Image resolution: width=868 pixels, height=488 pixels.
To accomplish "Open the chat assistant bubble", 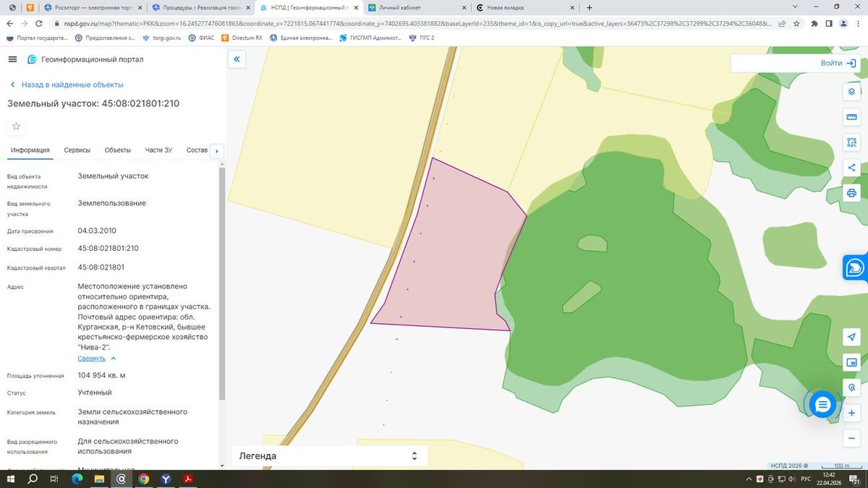I will pos(822,405).
